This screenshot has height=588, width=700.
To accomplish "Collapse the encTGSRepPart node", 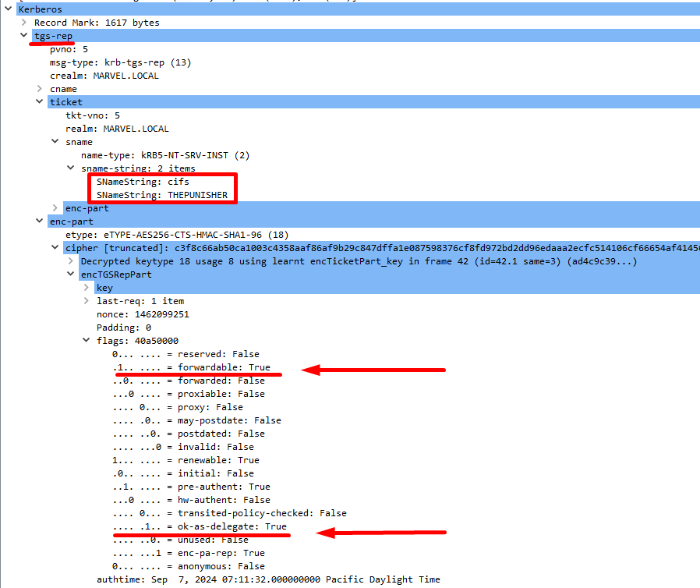I will coord(71,275).
